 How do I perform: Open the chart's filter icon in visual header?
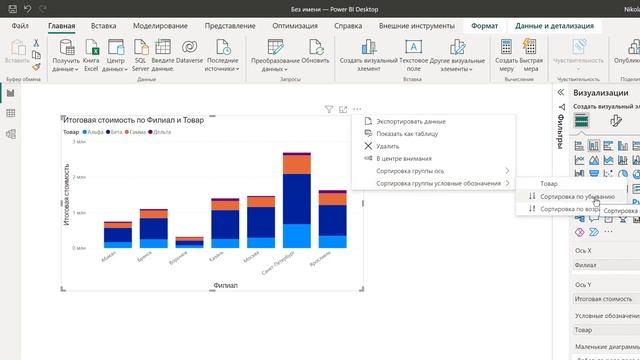tap(329, 109)
